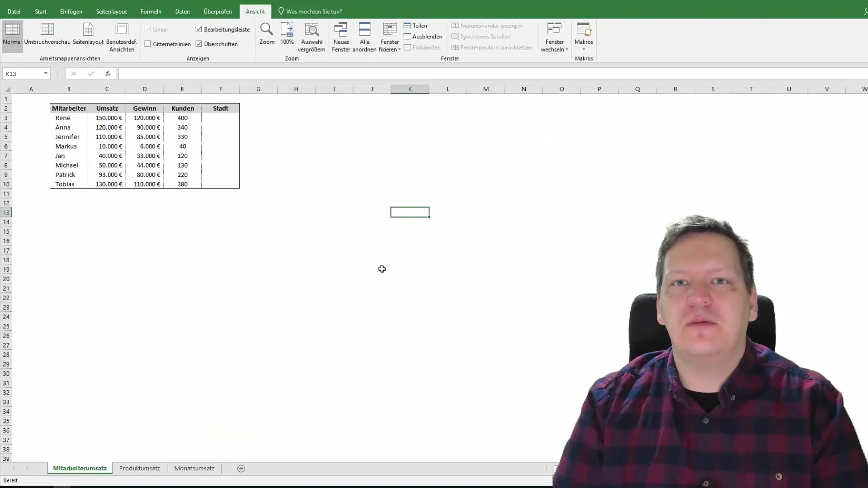Click Teilen split window
This screenshot has width=868, height=488.
pos(415,26)
